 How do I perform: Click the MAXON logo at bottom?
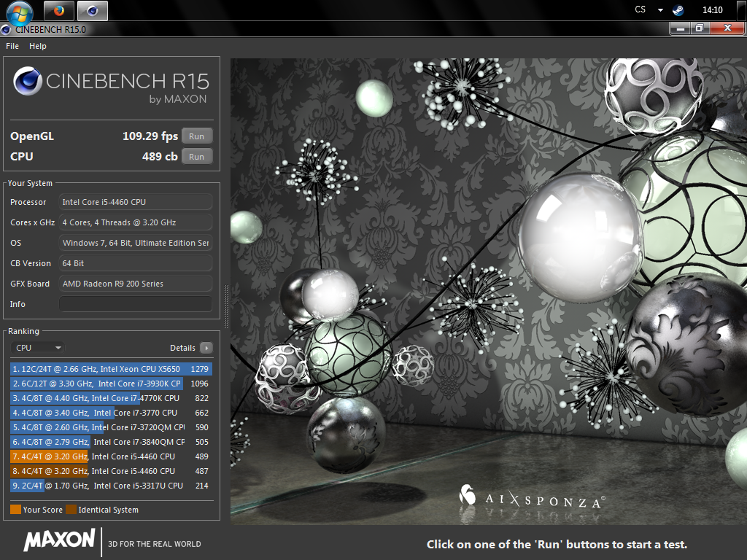coord(60,540)
